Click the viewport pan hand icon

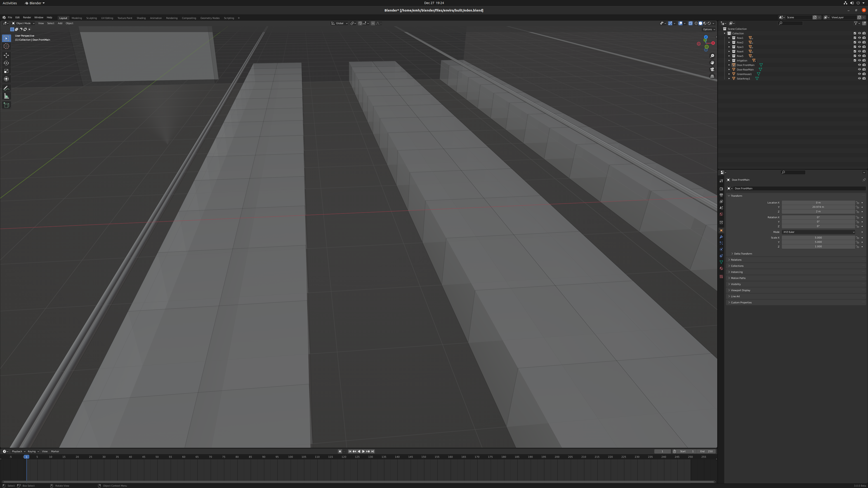point(712,63)
